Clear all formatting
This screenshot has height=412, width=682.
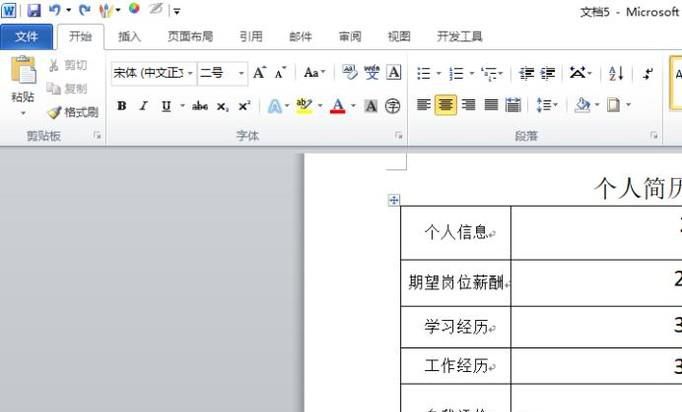pos(350,72)
